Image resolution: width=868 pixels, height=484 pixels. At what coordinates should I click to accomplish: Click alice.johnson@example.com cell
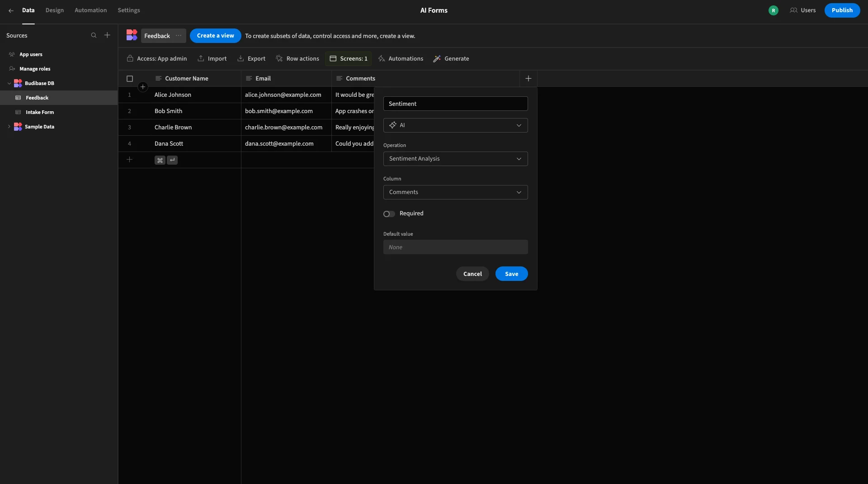(x=286, y=95)
